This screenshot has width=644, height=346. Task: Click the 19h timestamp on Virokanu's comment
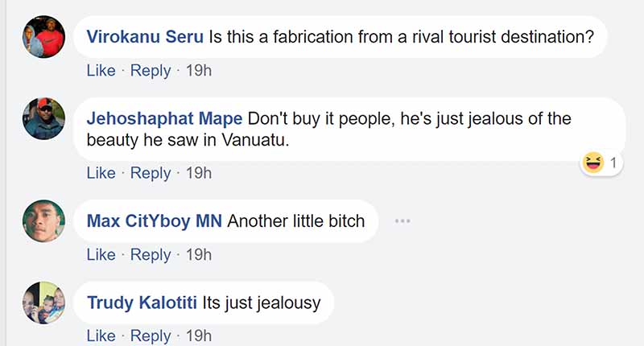click(x=198, y=71)
